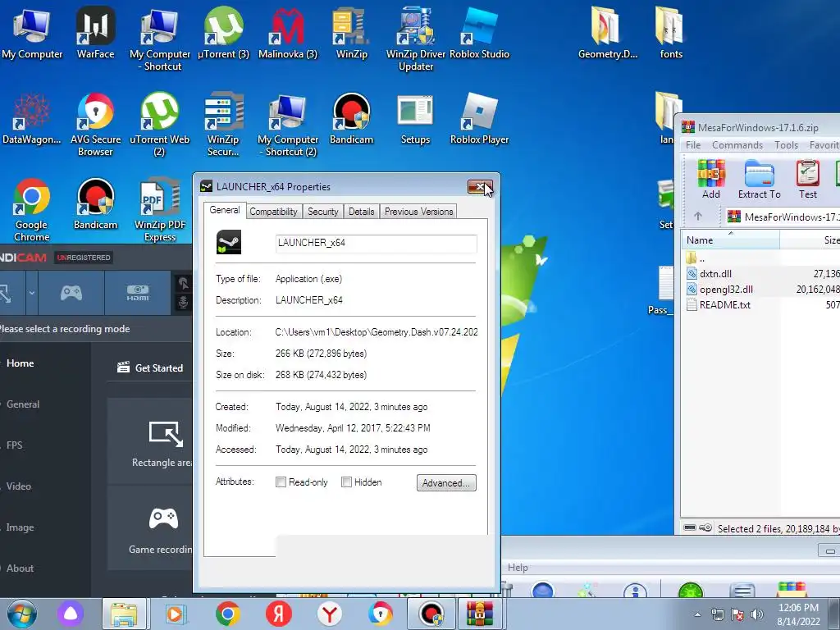Click the Windows Start button
The height and width of the screenshot is (630, 840).
click(x=22, y=614)
